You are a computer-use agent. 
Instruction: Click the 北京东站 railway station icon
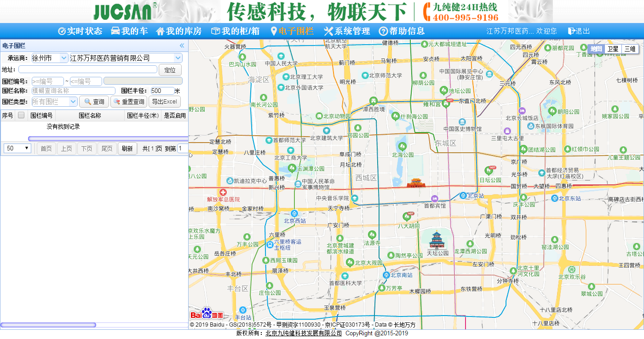[x=555, y=198]
